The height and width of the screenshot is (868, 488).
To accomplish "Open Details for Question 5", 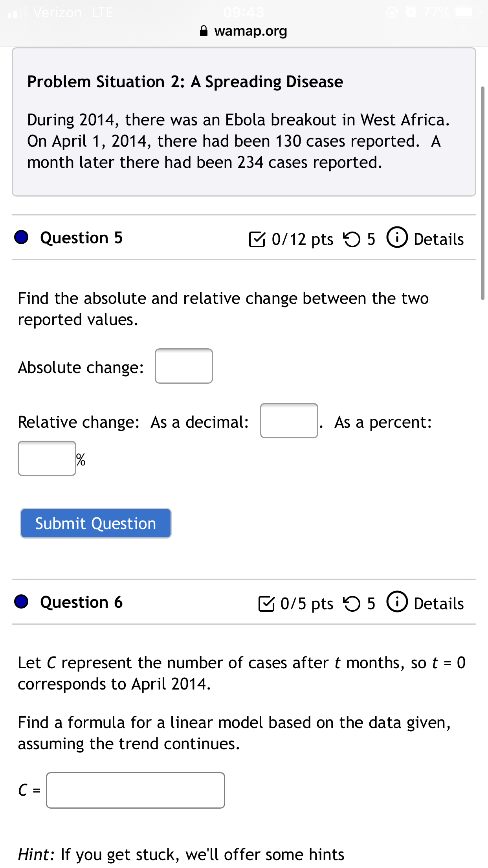I will pyautogui.click(x=438, y=239).
